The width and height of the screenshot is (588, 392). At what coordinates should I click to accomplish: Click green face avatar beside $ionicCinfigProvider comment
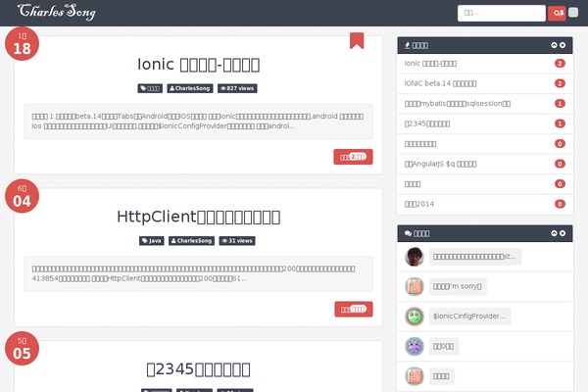coord(415,317)
